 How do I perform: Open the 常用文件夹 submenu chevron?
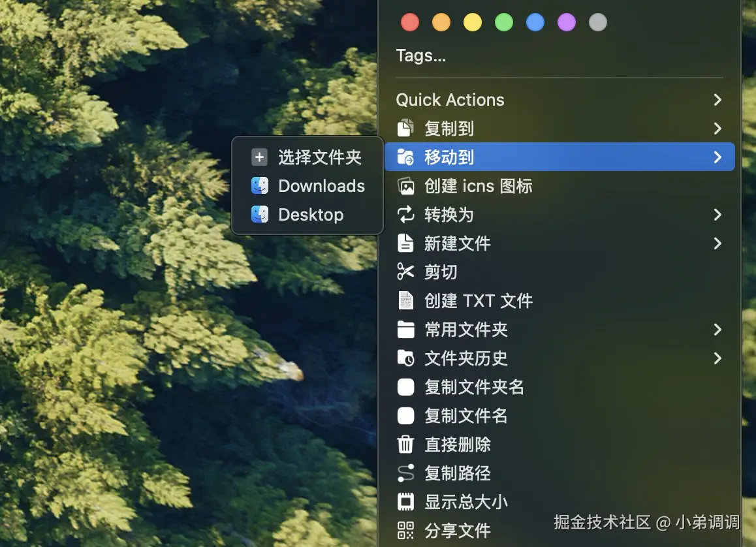[x=718, y=330]
